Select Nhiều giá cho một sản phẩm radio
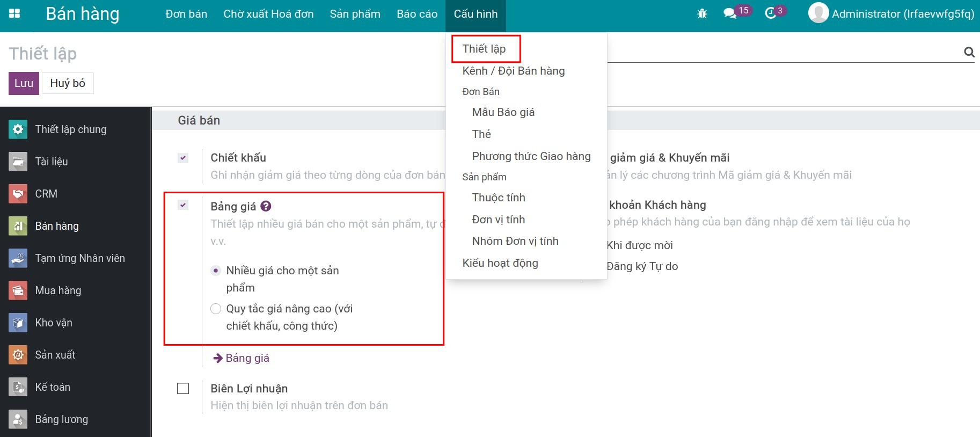The width and height of the screenshot is (980, 437). 216,271
